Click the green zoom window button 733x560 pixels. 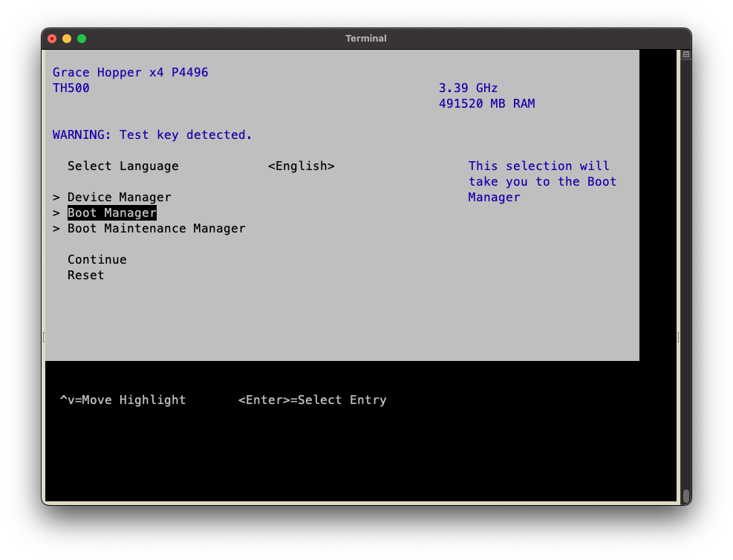82,39
